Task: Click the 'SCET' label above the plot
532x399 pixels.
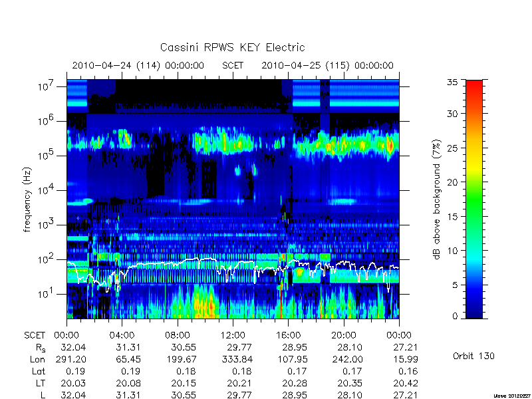Action: 233,65
